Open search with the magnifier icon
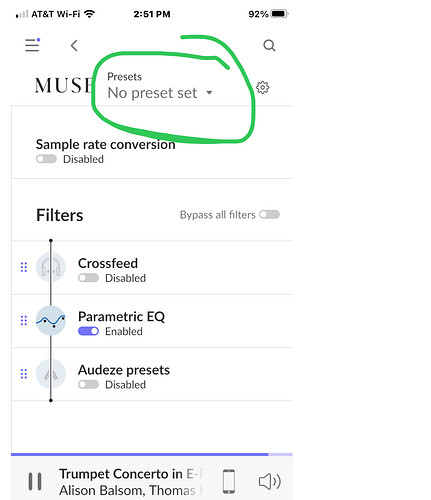This screenshot has height=500, width=431. [x=269, y=45]
